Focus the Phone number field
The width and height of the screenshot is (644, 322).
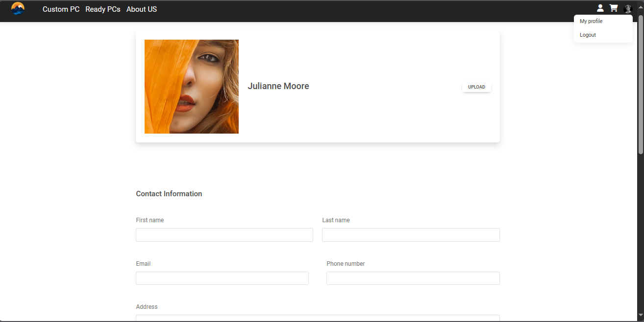pyautogui.click(x=413, y=278)
